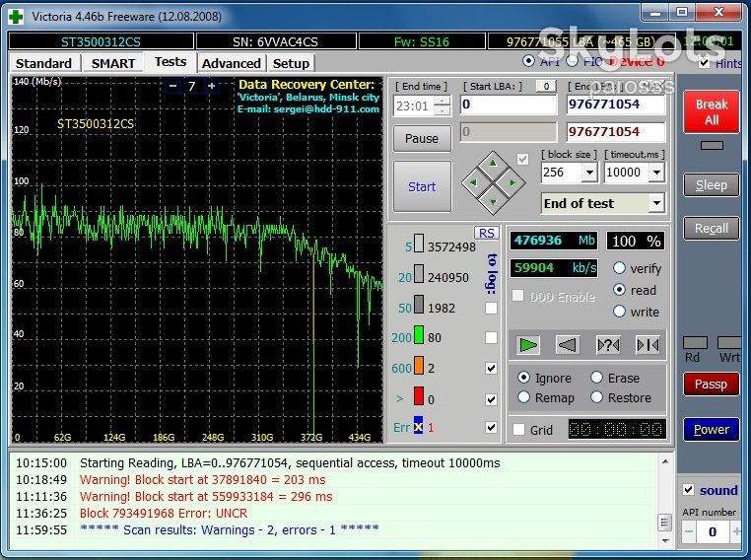751x560 pixels.
Task: Click the left arrow on navigation diamond
Action: tap(473, 182)
